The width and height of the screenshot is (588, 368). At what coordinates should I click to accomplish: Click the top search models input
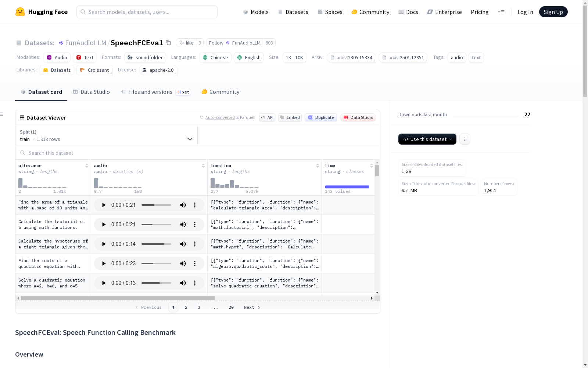click(147, 12)
